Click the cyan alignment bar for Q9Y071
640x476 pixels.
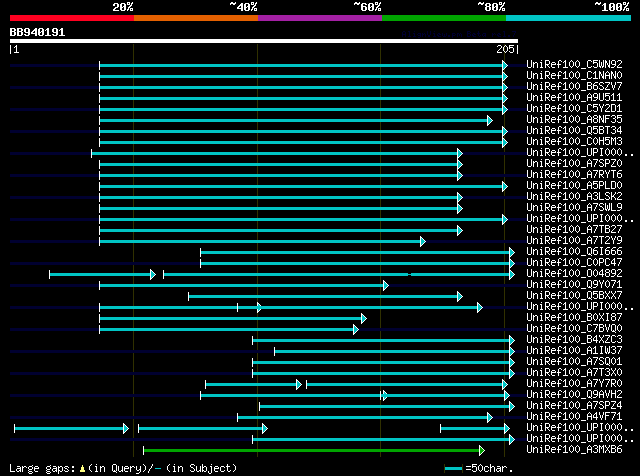[x=244, y=286]
